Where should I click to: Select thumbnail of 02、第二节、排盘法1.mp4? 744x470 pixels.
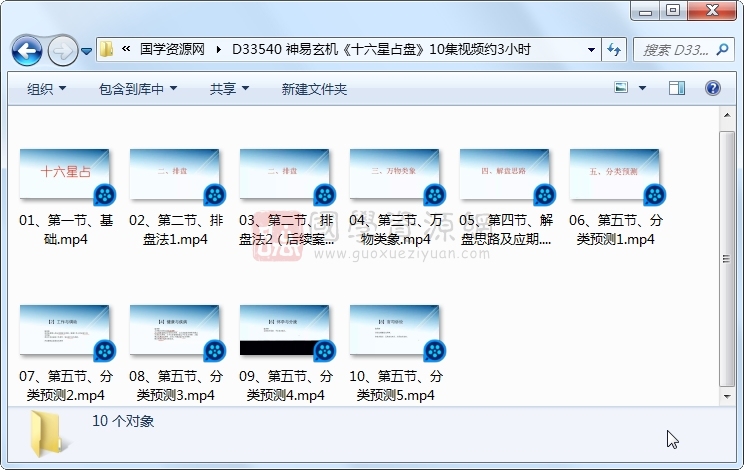pos(175,174)
